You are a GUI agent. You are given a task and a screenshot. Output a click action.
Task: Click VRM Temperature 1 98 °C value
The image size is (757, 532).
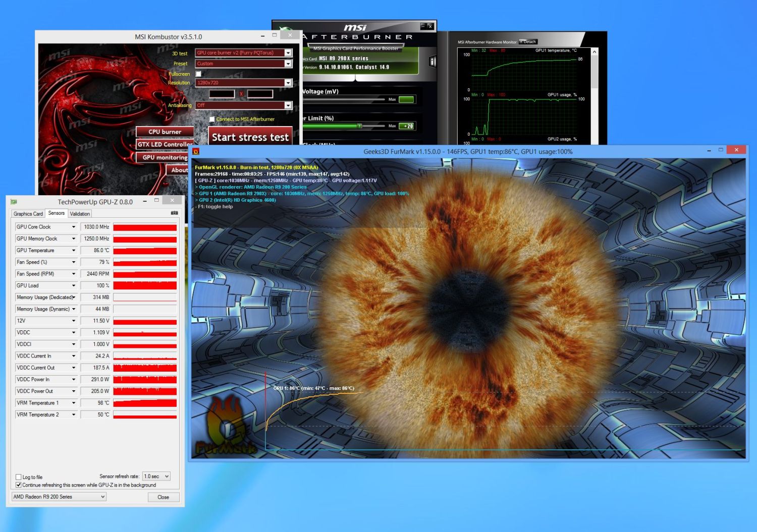click(95, 403)
